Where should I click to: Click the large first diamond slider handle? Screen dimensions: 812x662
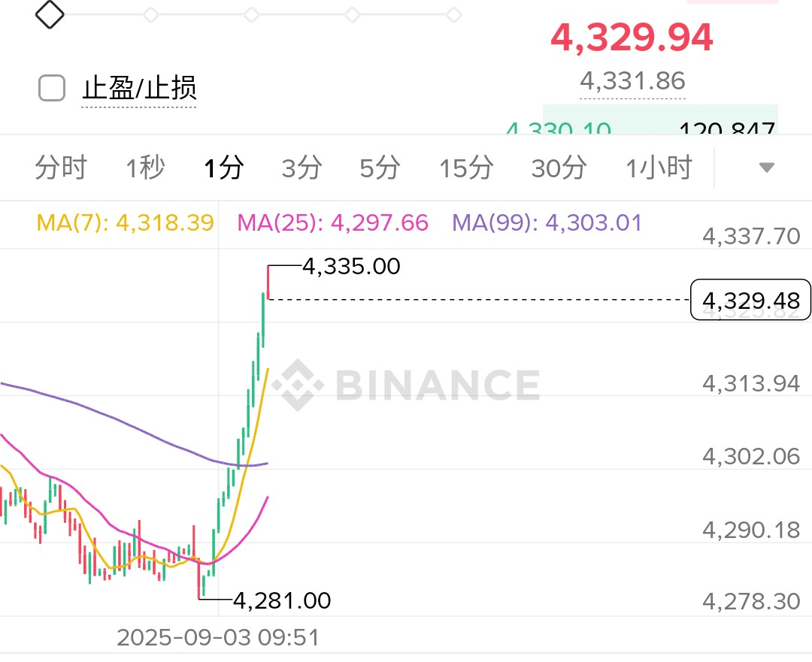[x=50, y=14]
